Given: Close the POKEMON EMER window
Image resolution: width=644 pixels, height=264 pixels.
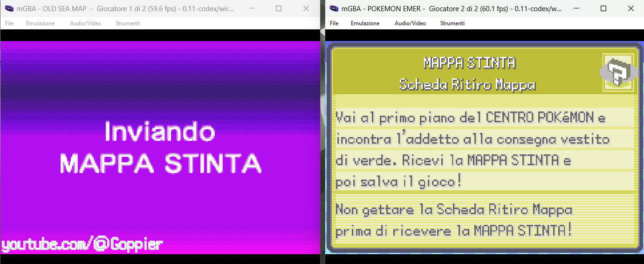Looking at the screenshot, I should pos(631,8).
